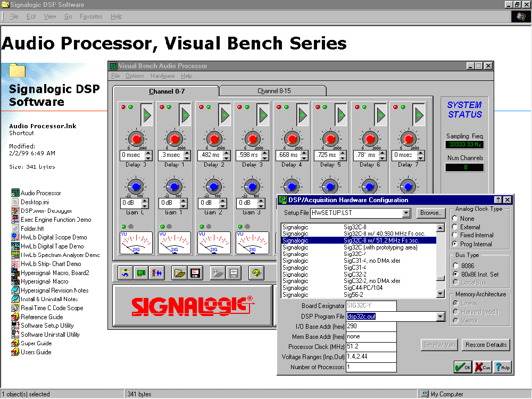Click the Windows logo icon in Explorer toolbar
This screenshot has height=399, width=532.
(x=521, y=16)
